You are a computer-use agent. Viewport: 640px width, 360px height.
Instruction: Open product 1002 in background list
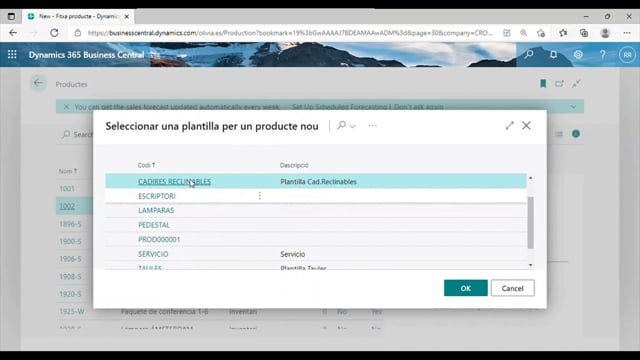click(67, 206)
